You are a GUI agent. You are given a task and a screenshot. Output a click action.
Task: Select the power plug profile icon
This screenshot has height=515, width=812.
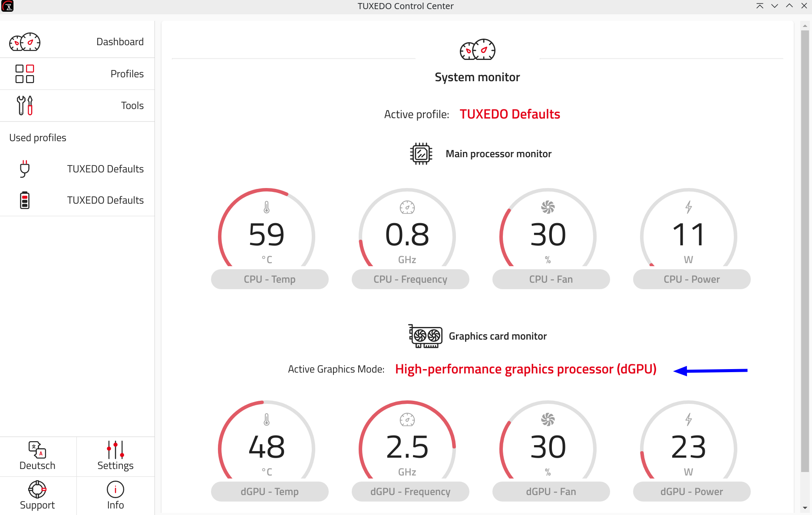click(25, 169)
